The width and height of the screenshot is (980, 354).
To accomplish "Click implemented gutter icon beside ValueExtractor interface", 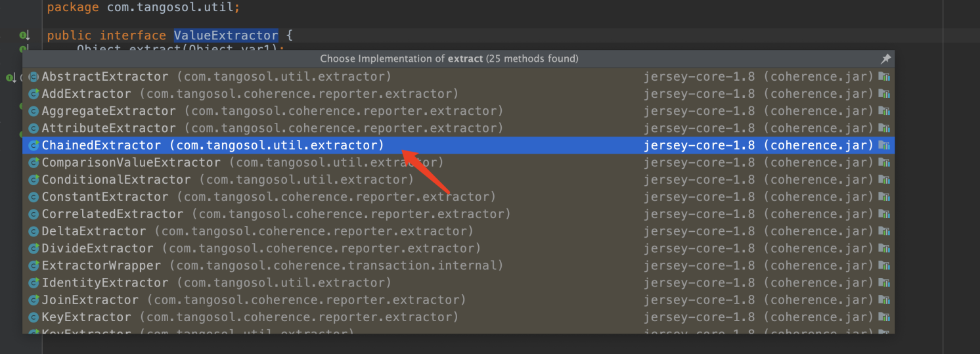I will (x=24, y=35).
